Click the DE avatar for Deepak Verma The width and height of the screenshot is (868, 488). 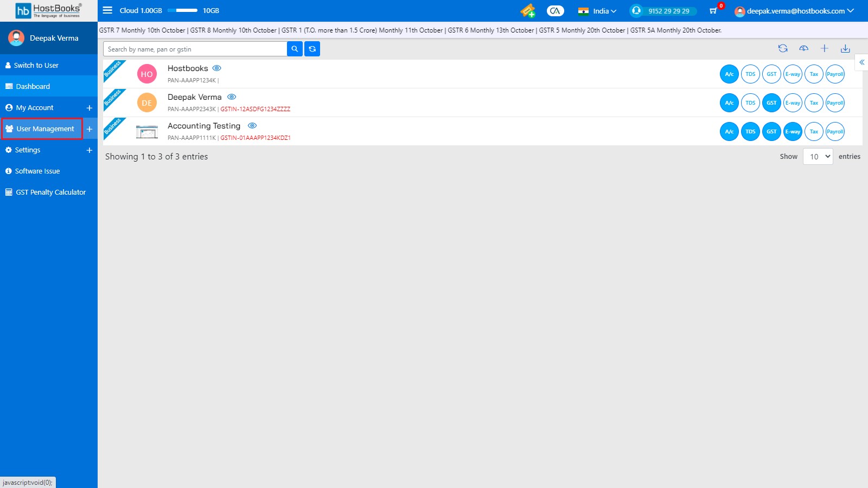click(147, 103)
